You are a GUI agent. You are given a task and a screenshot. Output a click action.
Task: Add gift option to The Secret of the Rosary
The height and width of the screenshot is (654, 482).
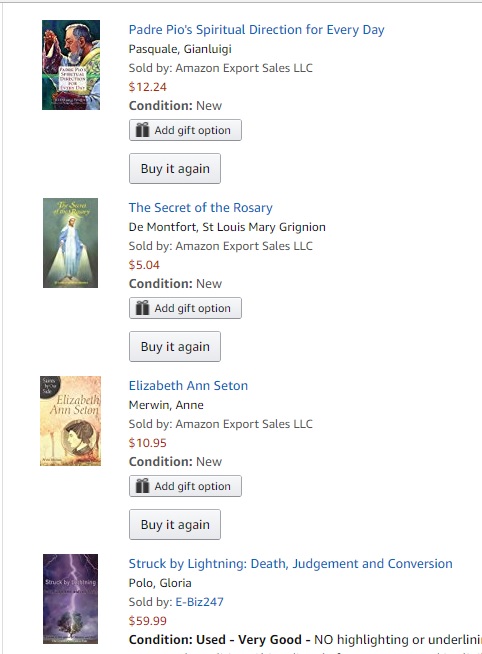pyautogui.click(x=185, y=308)
